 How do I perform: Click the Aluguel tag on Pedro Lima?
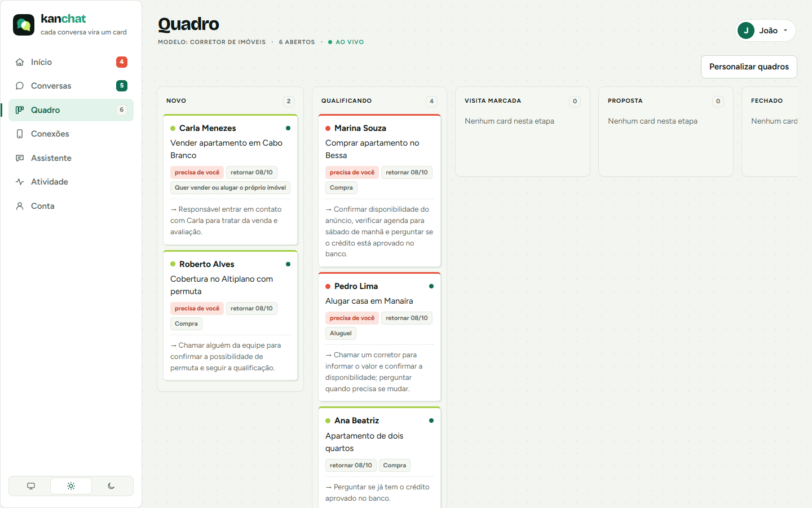341,334
